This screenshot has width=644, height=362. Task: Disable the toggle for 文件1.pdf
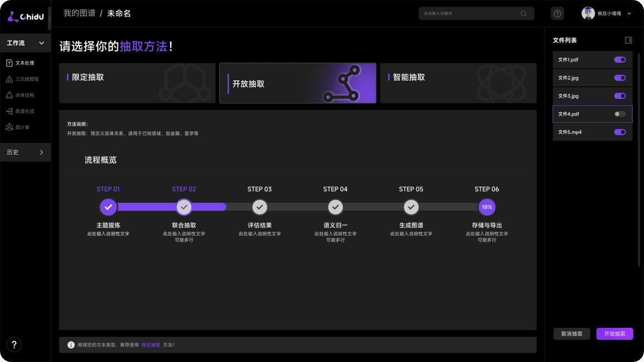pos(619,60)
